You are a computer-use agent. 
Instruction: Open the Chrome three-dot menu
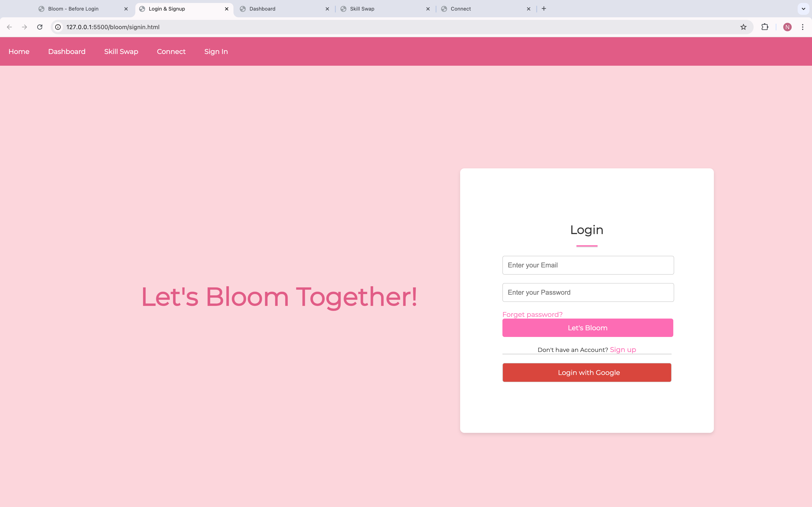(803, 27)
